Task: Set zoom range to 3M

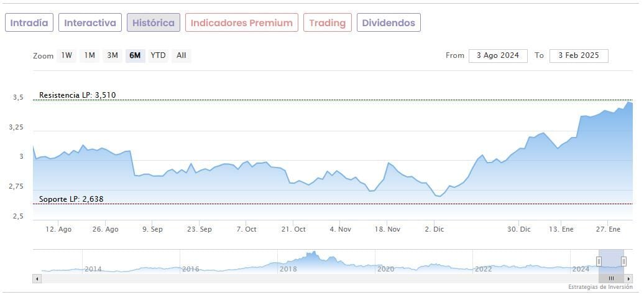Action: point(113,55)
